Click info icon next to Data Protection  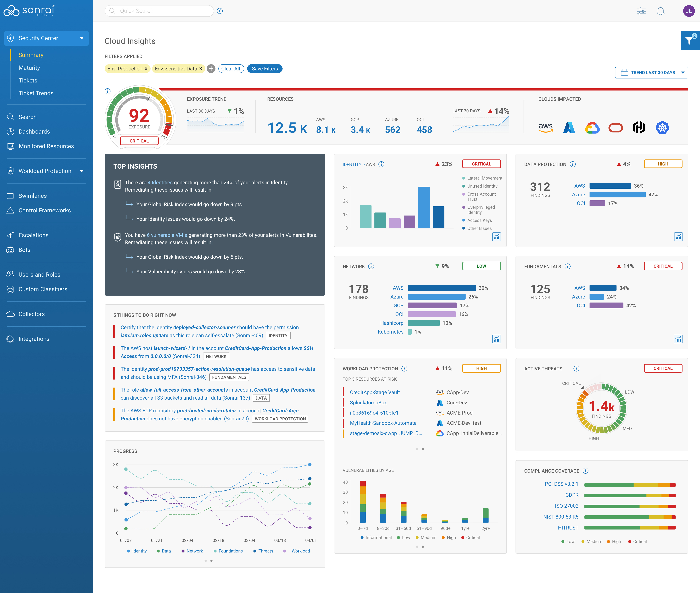tap(573, 164)
